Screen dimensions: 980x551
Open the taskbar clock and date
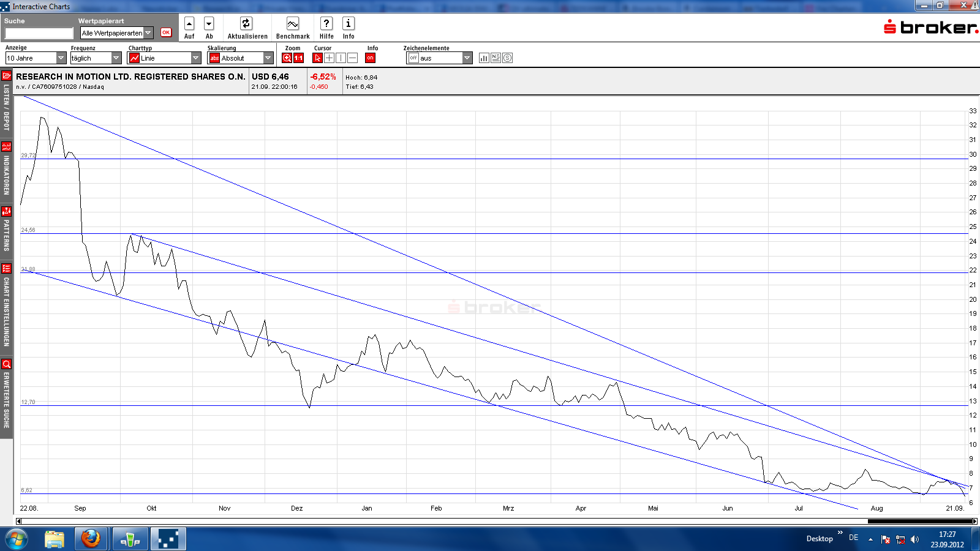[947, 539]
